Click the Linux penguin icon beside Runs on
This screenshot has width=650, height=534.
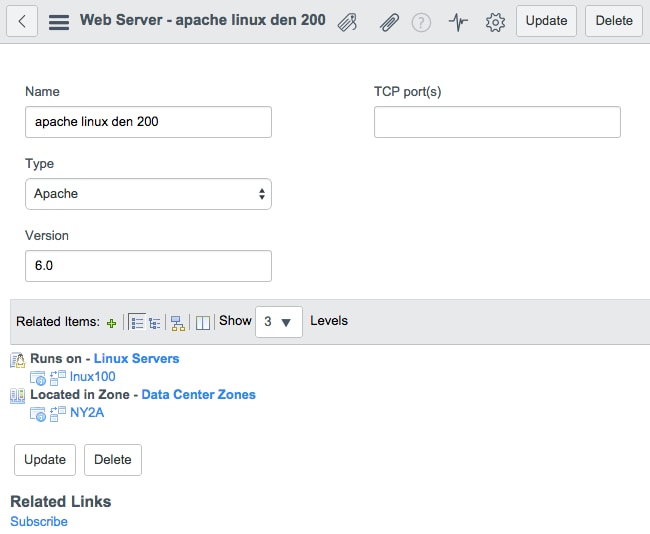[17, 360]
